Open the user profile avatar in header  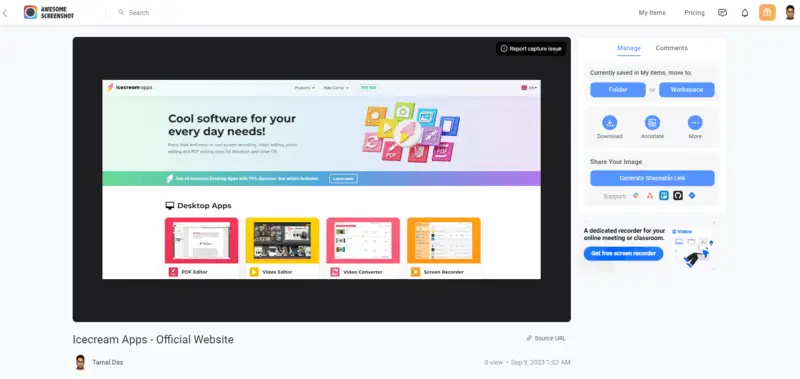(x=790, y=13)
